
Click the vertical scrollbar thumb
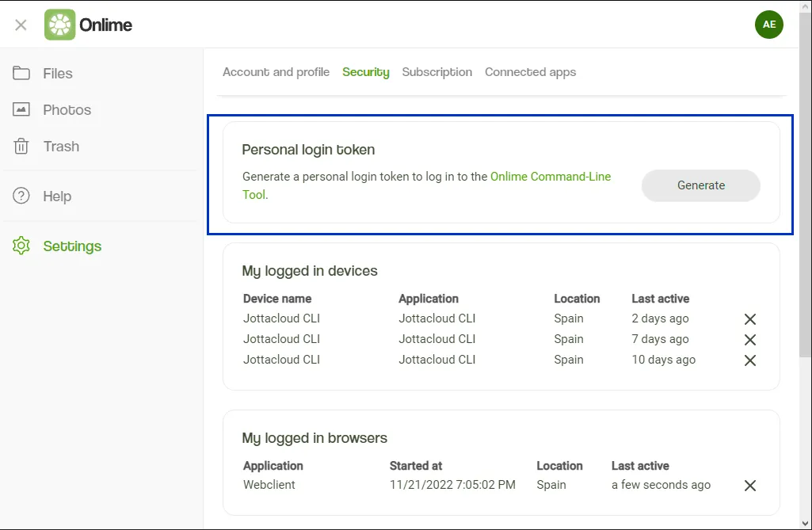pos(806,184)
